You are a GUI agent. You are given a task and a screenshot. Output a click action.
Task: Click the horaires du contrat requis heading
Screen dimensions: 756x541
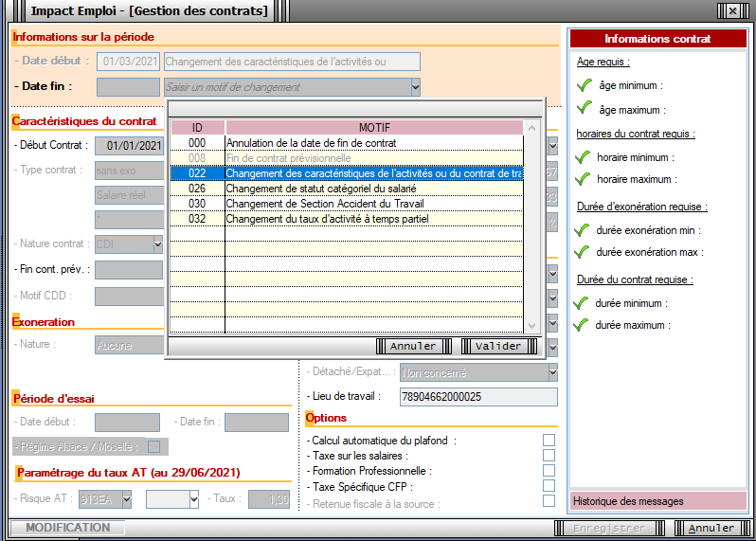pyautogui.click(x=636, y=134)
